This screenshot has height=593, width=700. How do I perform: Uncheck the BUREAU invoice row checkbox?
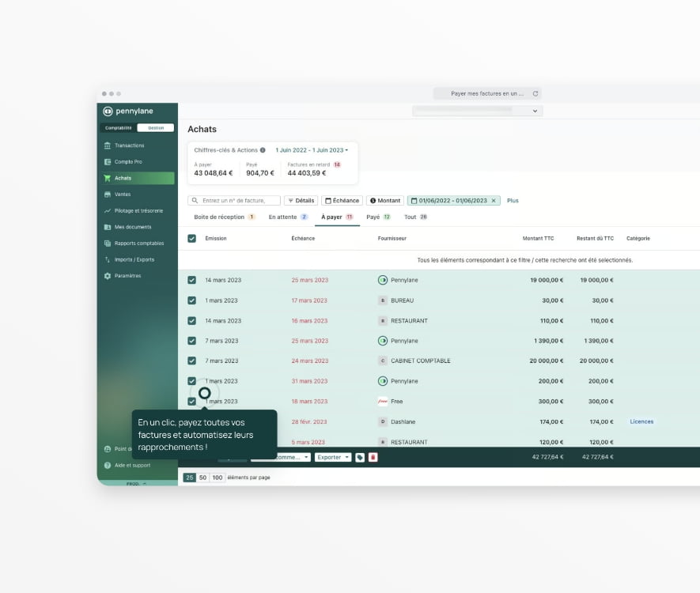[x=192, y=300]
